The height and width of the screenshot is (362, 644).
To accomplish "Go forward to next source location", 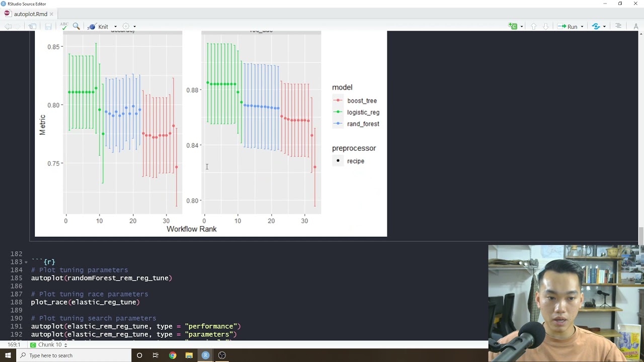I will click(x=18, y=26).
